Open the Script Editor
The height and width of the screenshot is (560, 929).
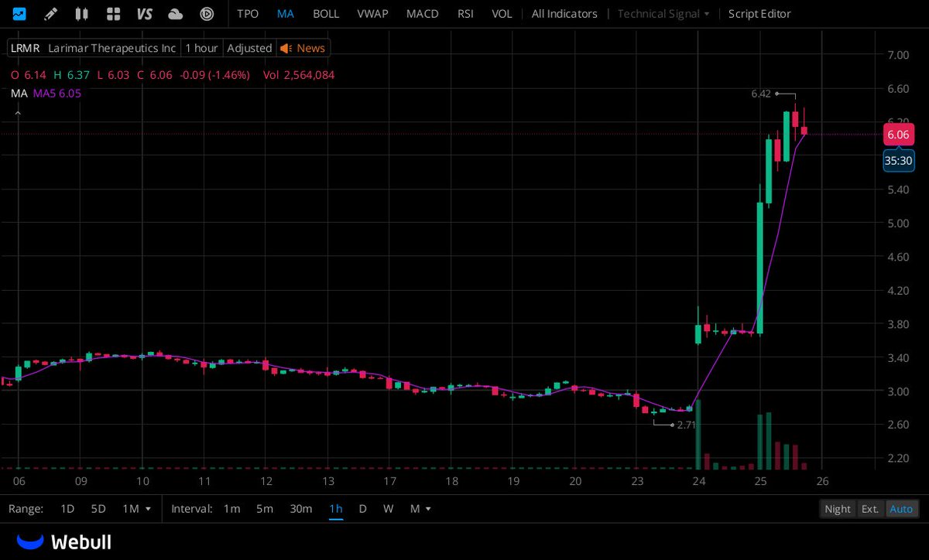(x=759, y=14)
